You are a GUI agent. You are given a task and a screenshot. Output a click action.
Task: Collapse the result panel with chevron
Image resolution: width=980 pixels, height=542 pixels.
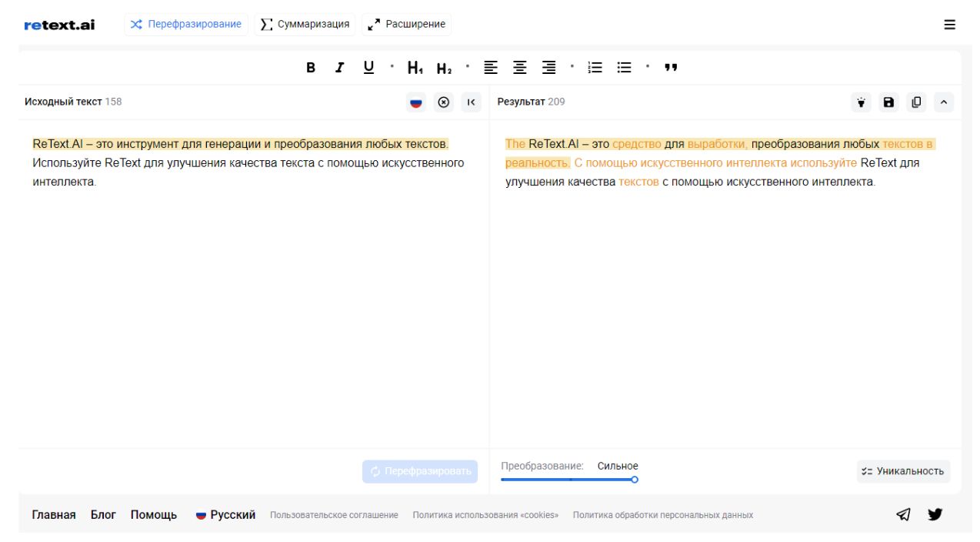tap(944, 102)
